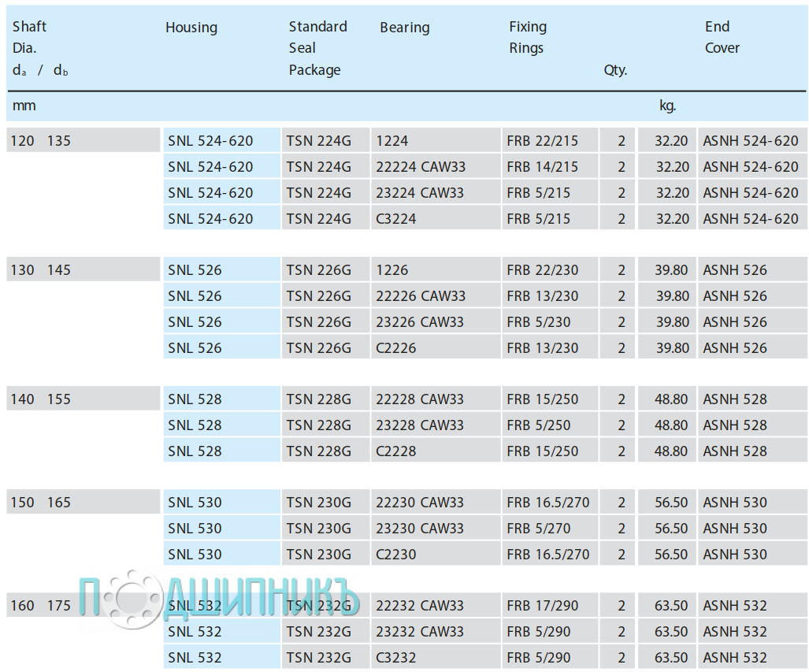Select shaft diameter row 150 165

click(83, 502)
